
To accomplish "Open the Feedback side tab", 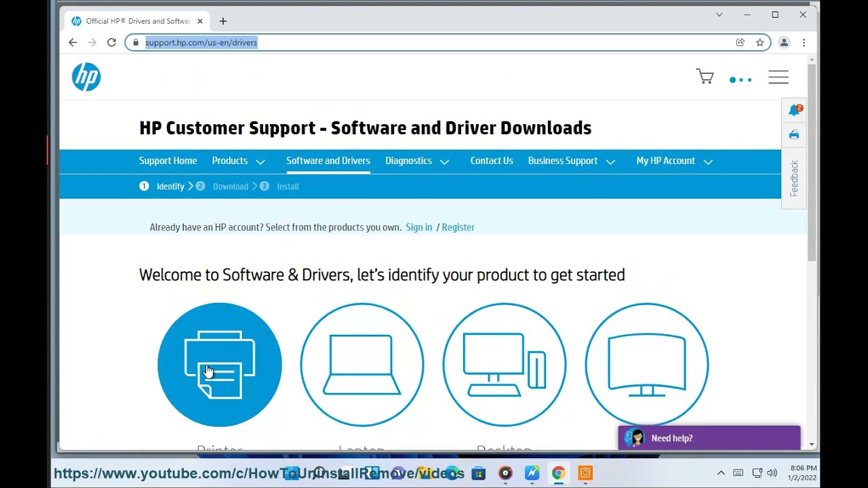I will (x=794, y=178).
